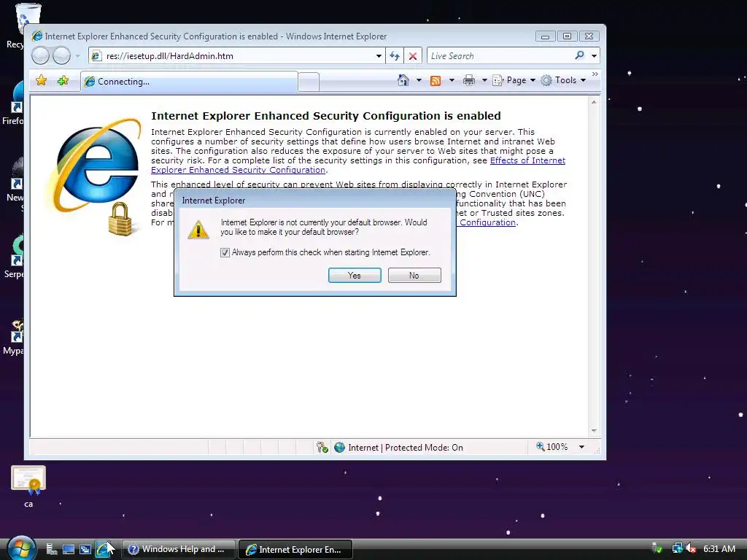The width and height of the screenshot is (747, 560).
Task: Switch to Windows Help and Support taskbar button
Action: (x=179, y=549)
